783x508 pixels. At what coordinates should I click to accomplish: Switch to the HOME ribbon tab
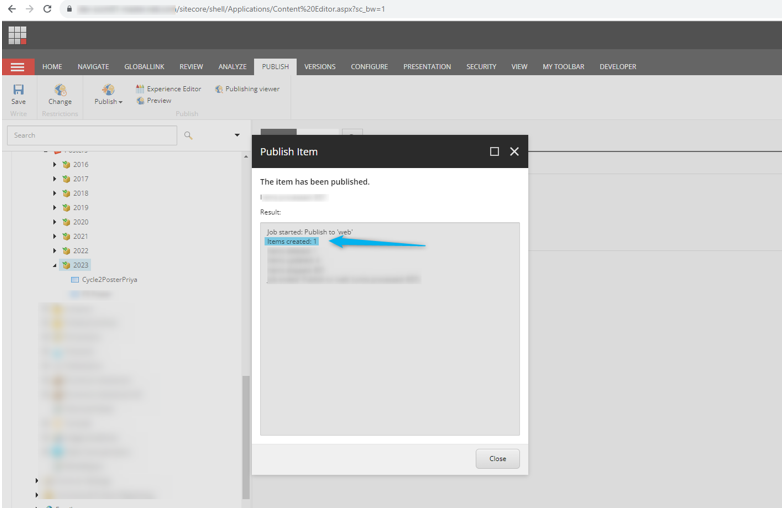(x=52, y=67)
